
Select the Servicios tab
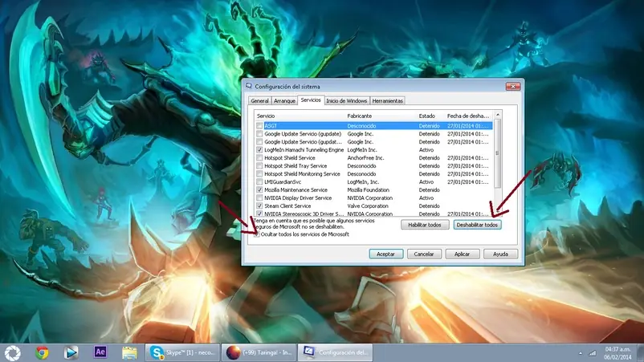(311, 100)
